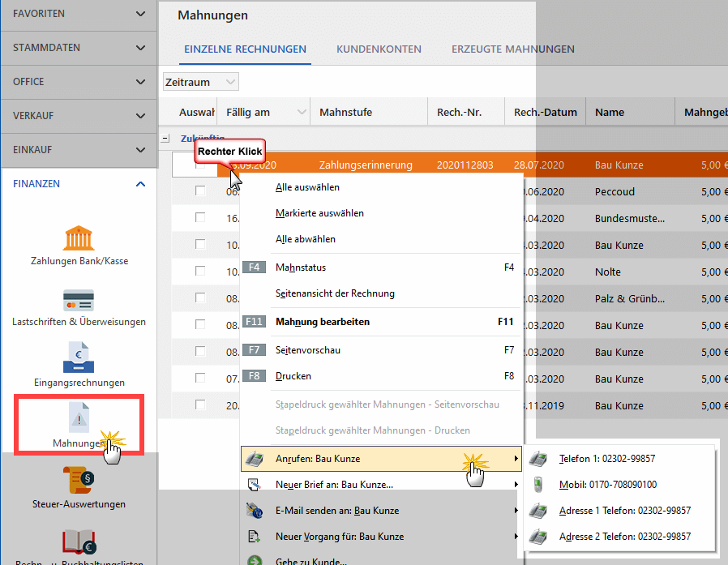Click email icon beside E-Mail senden an
The width and height of the screenshot is (728, 565).
[255, 511]
